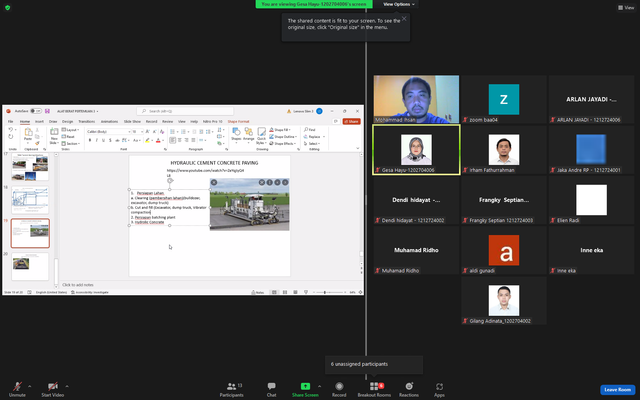This screenshot has width=640, height=400.
Task: Click the Undo arrow in PowerPoint
Action: click(x=11, y=129)
